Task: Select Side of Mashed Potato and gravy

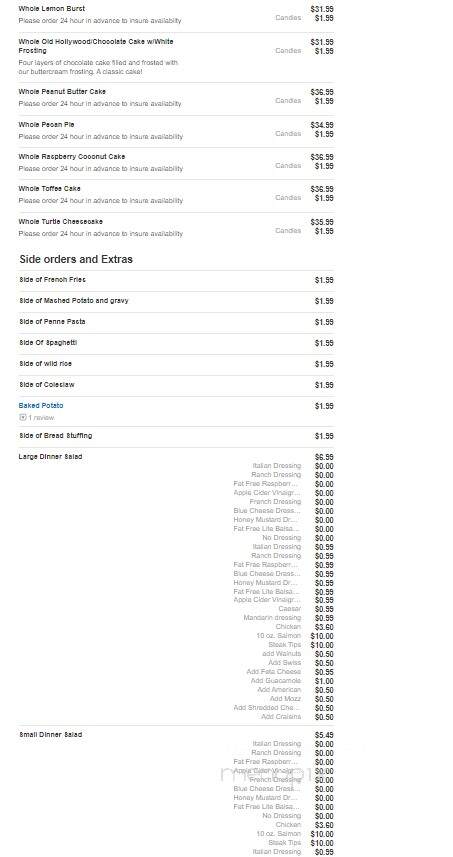Action: pos(74,301)
